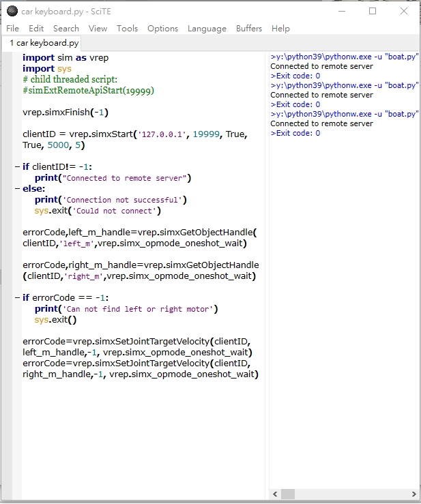Click the 'Connected to remote server' print string
Image resolution: width=421 pixels, height=504 pixels.
pyautogui.click(x=124, y=178)
